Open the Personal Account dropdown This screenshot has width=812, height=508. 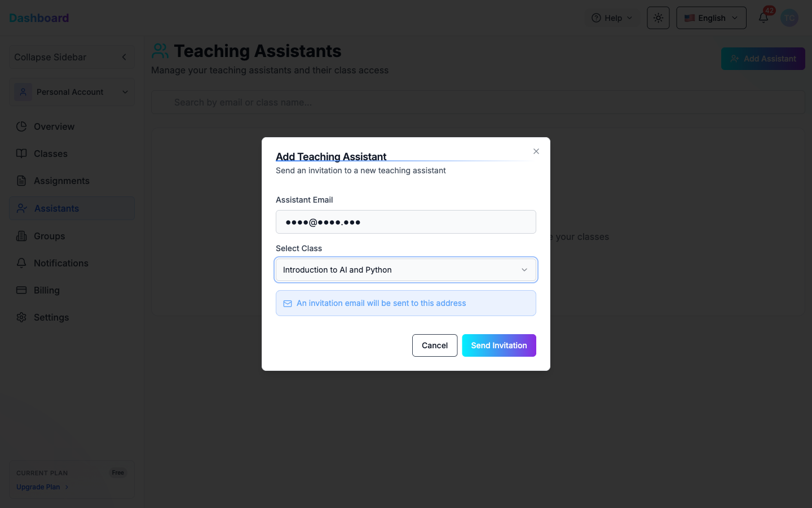tap(72, 91)
